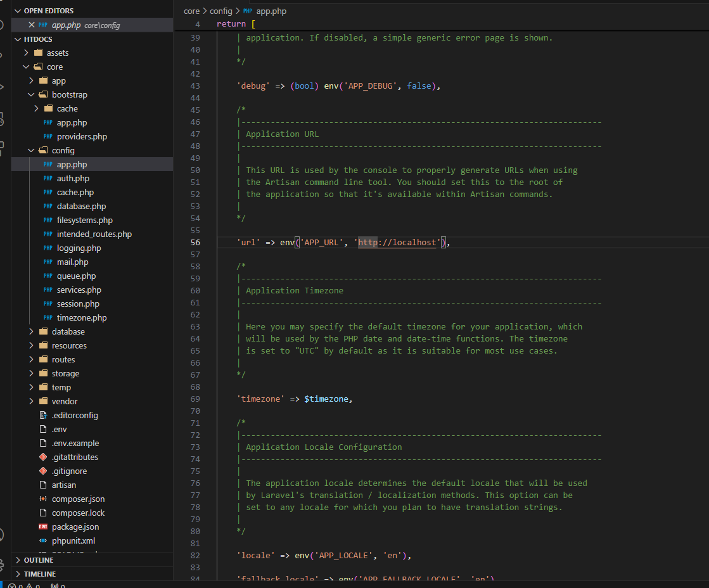Image resolution: width=709 pixels, height=588 pixels.
Task: Open queue.php file
Action: pyautogui.click(x=77, y=276)
